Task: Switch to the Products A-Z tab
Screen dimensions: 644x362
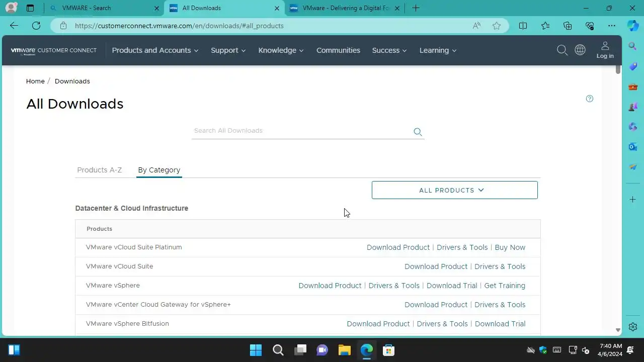Action: click(99, 170)
